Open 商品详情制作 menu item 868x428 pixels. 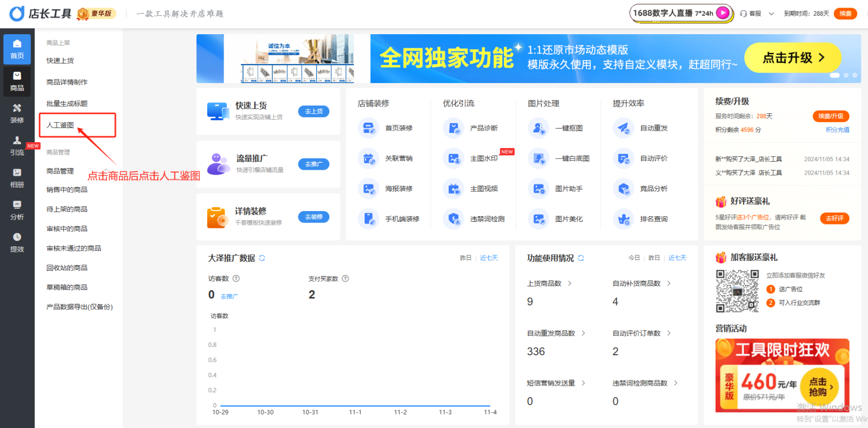pyautogui.click(x=67, y=82)
